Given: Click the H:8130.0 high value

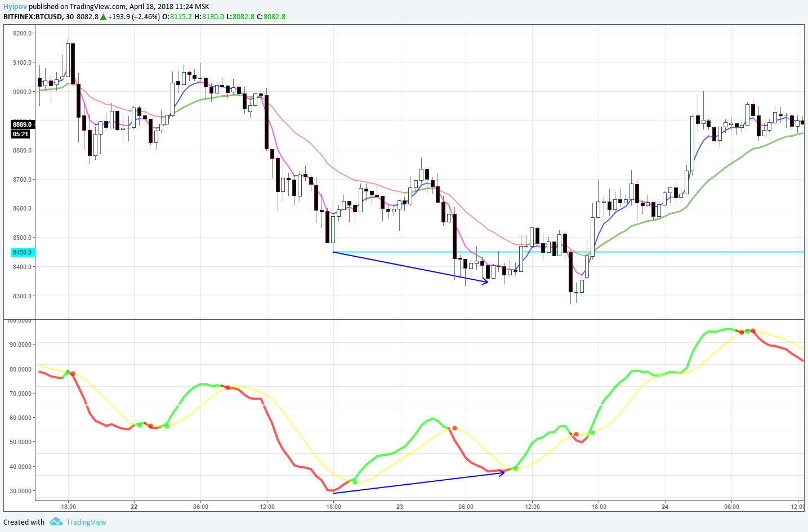Looking at the screenshot, I should click(x=209, y=17).
